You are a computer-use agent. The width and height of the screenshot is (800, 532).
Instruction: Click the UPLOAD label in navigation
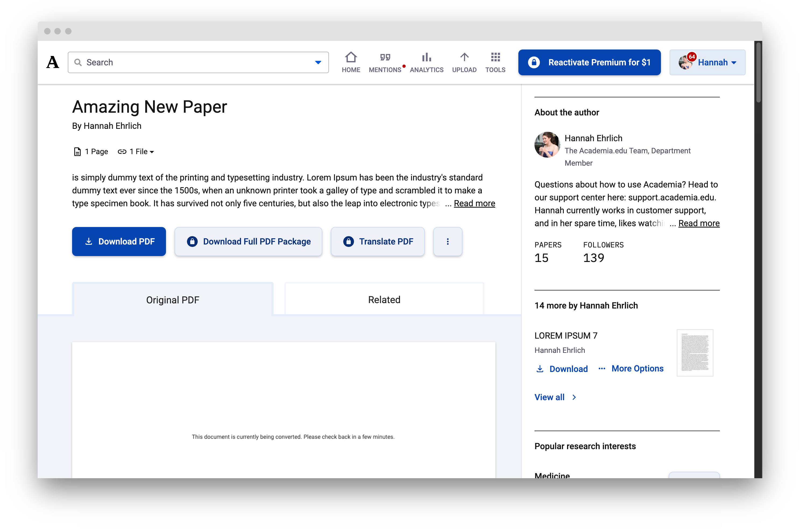[464, 70]
